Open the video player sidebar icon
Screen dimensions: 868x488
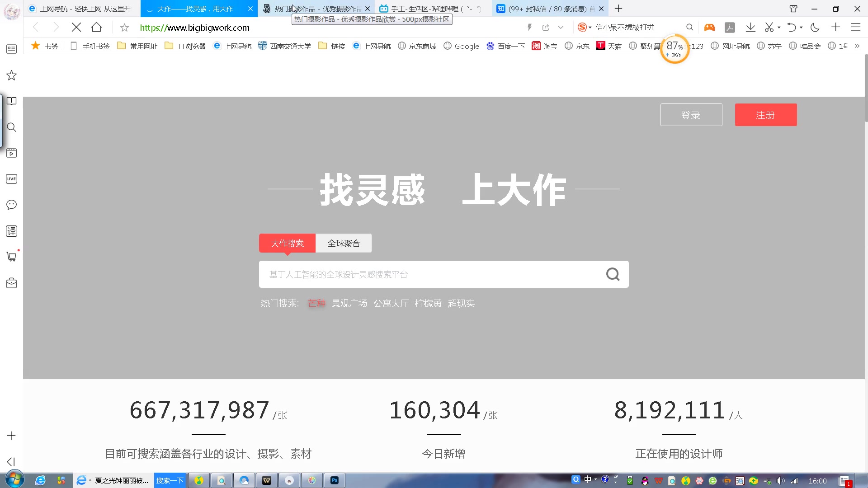click(11, 153)
